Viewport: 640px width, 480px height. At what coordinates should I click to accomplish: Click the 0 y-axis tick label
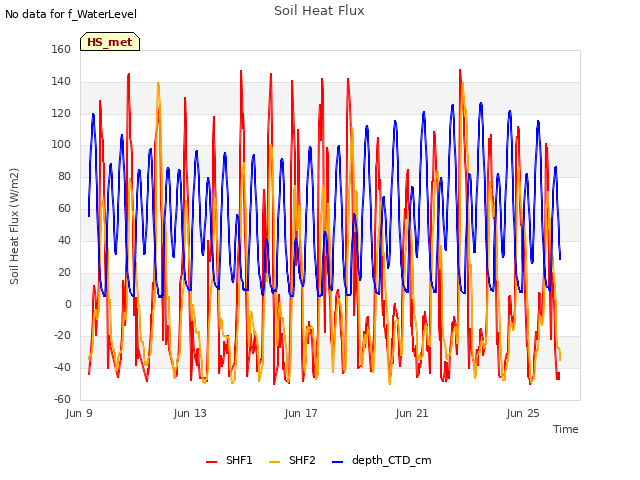[68, 304]
